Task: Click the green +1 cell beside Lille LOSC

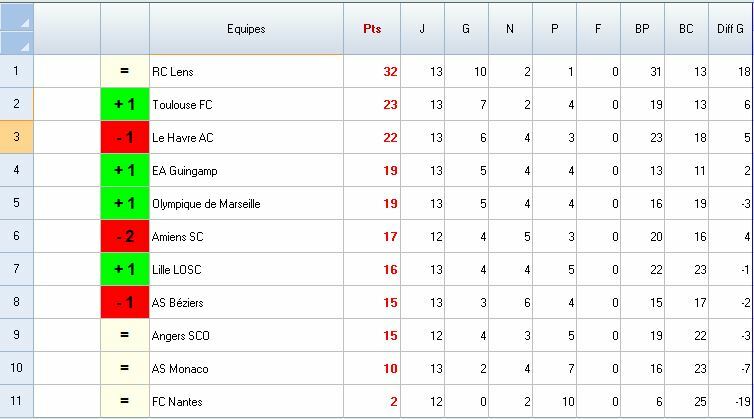Action: [x=125, y=269]
